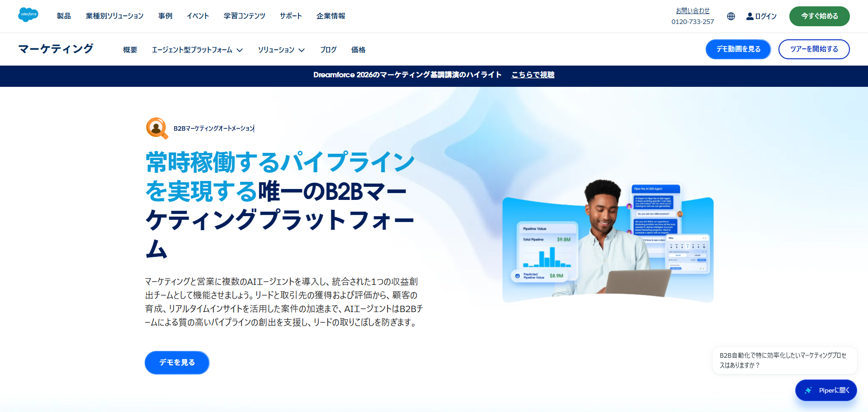This screenshot has width=868, height=412.
Task: Go to the 概要 tab
Action: (x=130, y=50)
